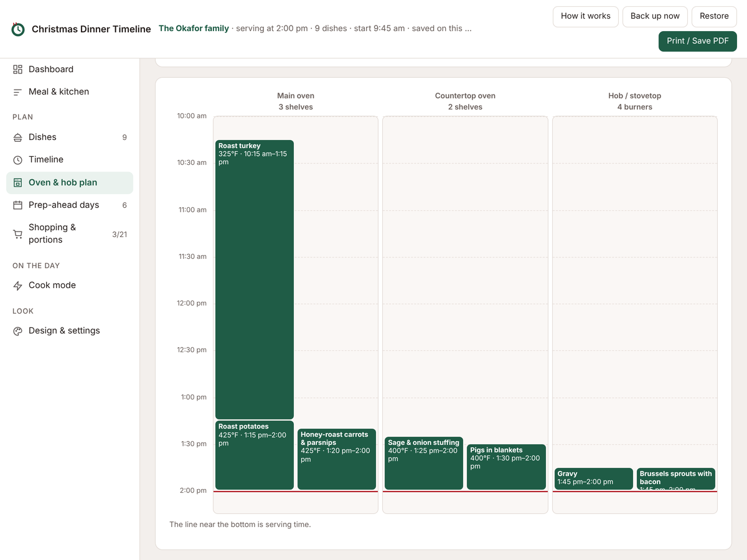Viewport: 747px width, 560px height.
Task: Open Shopping & portions
Action: click(x=70, y=234)
